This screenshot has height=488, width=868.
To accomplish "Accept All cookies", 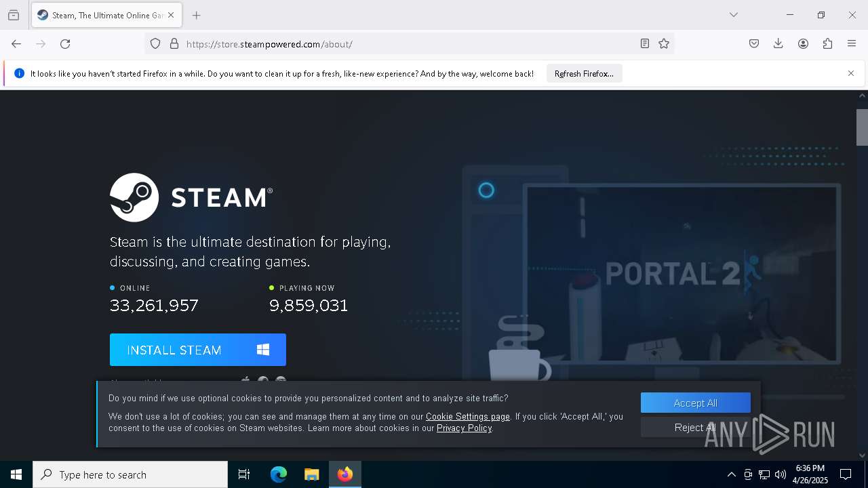I will point(696,403).
